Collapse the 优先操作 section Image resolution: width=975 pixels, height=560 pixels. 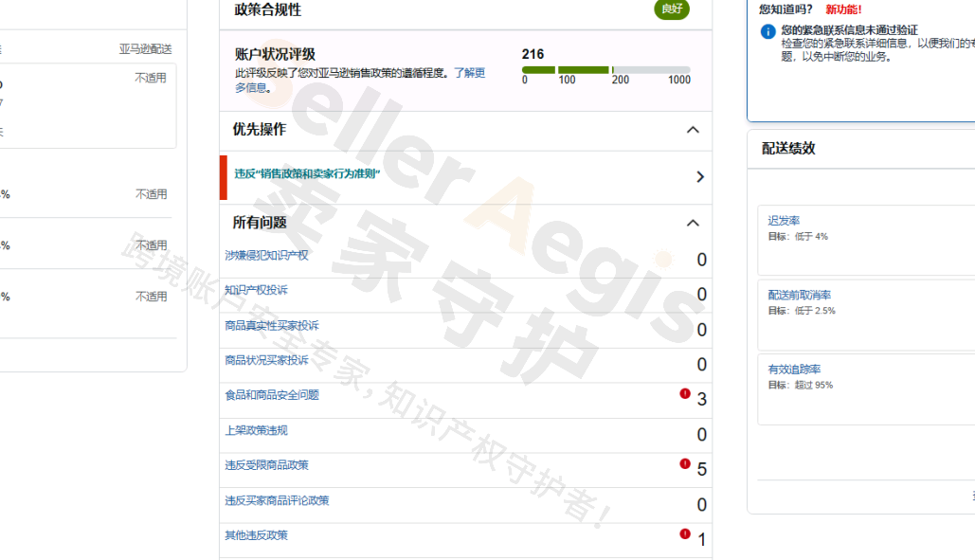click(x=693, y=130)
